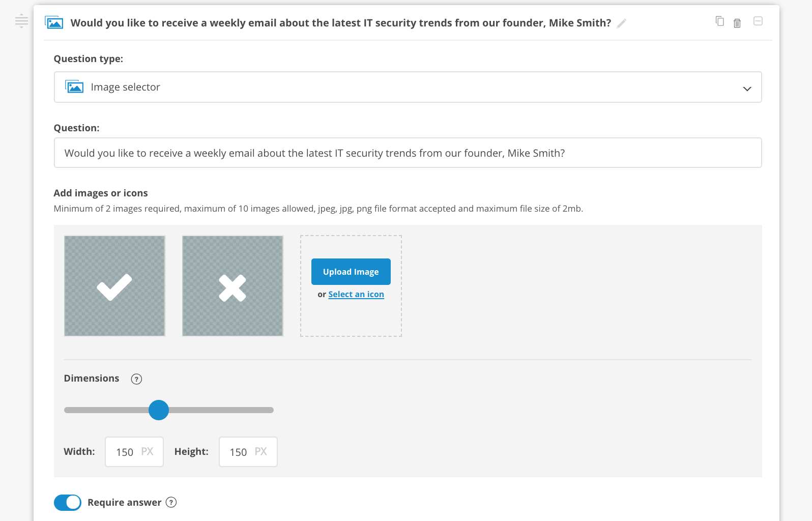Screen dimensions: 812x521
Task: Click the Upload Image button
Action: tap(351, 272)
